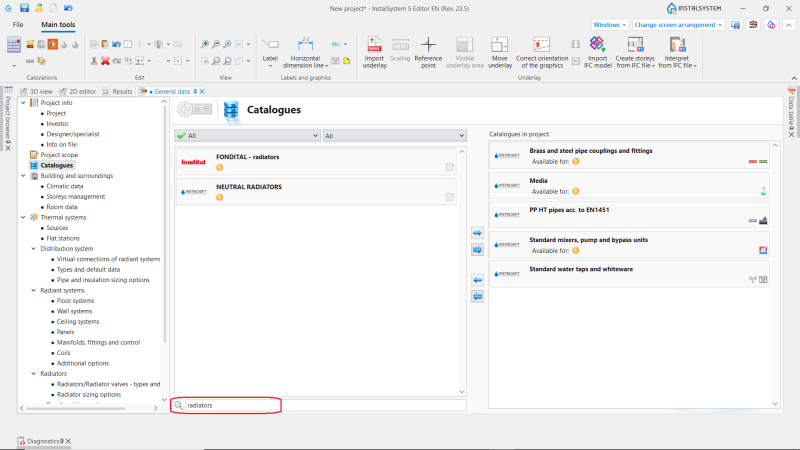Select Brass and steel pipe couplings catalogue

pyautogui.click(x=630, y=156)
